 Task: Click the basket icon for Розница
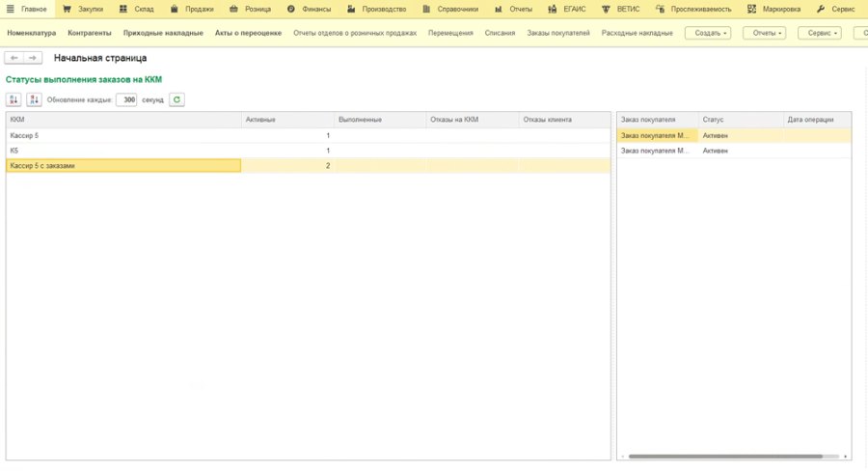pyautogui.click(x=233, y=9)
